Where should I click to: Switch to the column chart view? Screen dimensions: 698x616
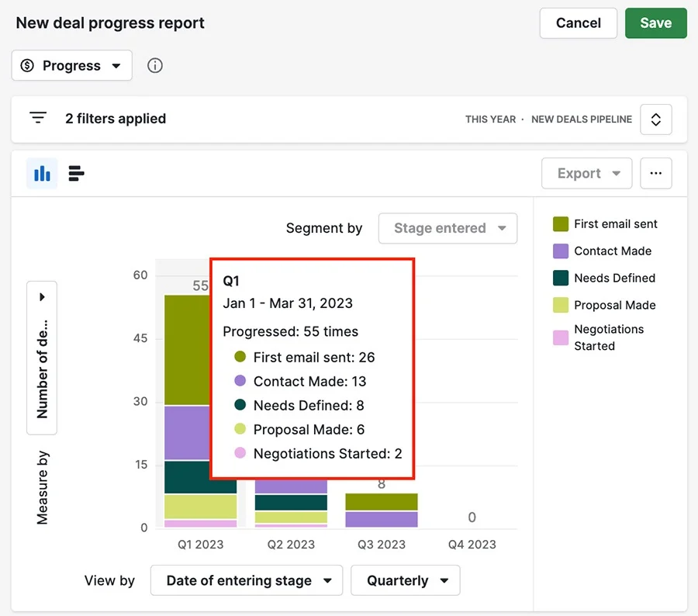42,173
